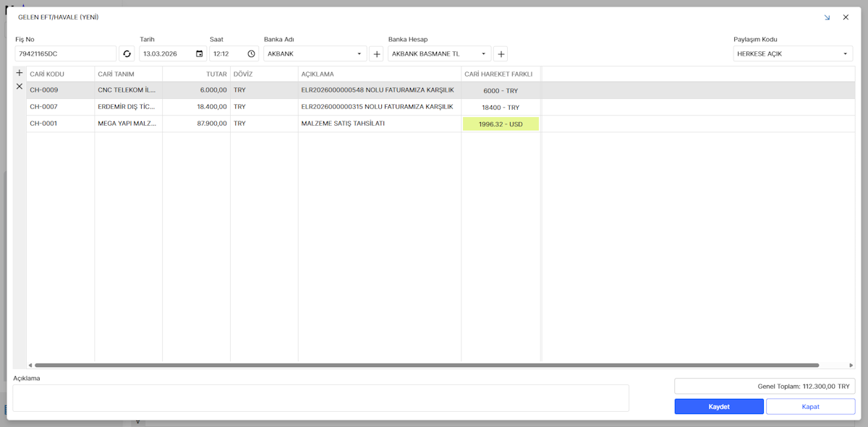Screen dimensions: 868x427
Task: Select the highlighted 1996.32 - USD cell
Action: (501, 124)
